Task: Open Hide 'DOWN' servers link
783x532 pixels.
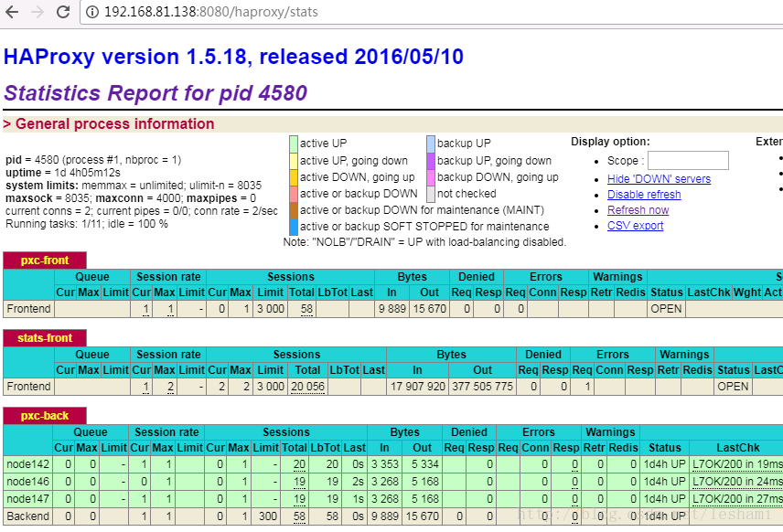Action: point(659,178)
